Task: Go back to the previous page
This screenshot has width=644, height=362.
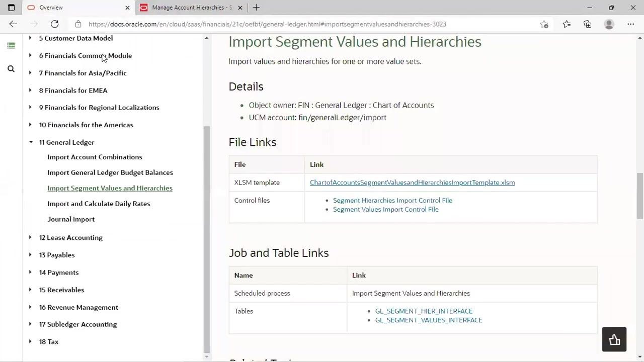Action: [13, 24]
